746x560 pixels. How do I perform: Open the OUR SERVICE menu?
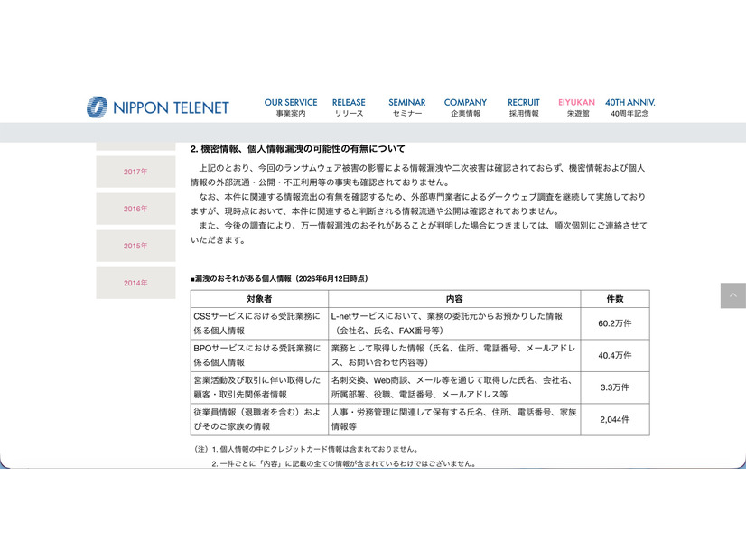[x=291, y=107]
